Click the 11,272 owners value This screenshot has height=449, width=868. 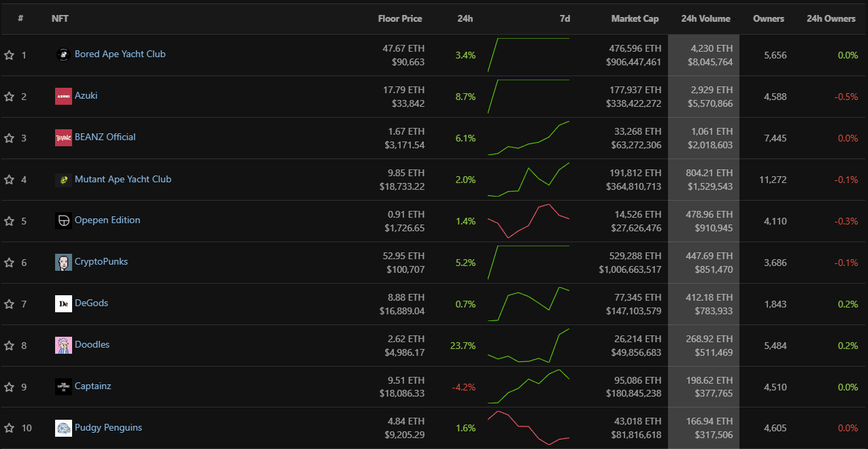[773, 180]
